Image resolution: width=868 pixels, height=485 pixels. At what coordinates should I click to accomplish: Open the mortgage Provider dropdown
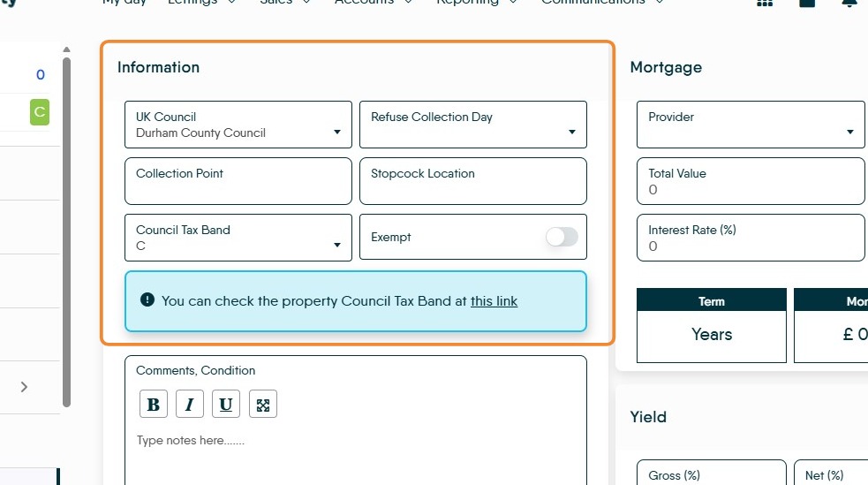coord(750,125)
